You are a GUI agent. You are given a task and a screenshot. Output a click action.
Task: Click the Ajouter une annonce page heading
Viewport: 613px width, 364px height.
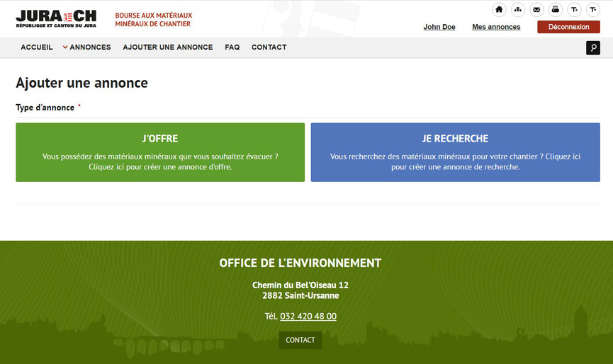point(81,83)
